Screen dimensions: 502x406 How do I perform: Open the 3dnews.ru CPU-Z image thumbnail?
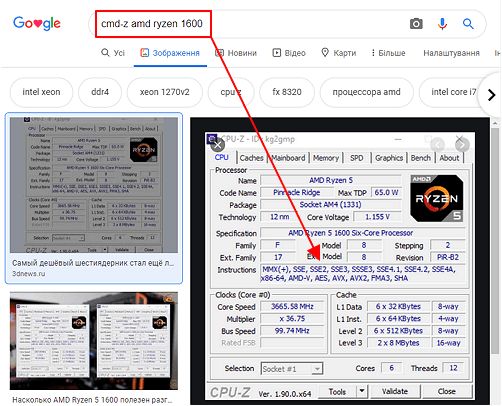(94, 185)
